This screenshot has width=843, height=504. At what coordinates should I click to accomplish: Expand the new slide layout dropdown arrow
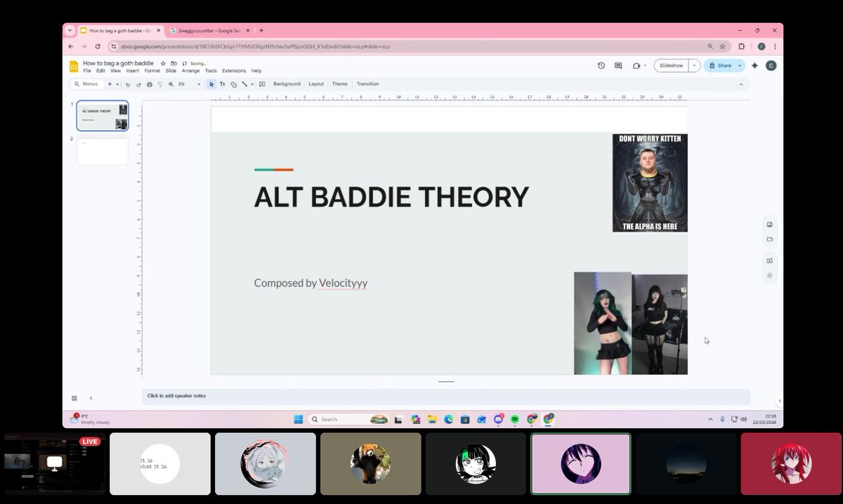pos(117,84)
